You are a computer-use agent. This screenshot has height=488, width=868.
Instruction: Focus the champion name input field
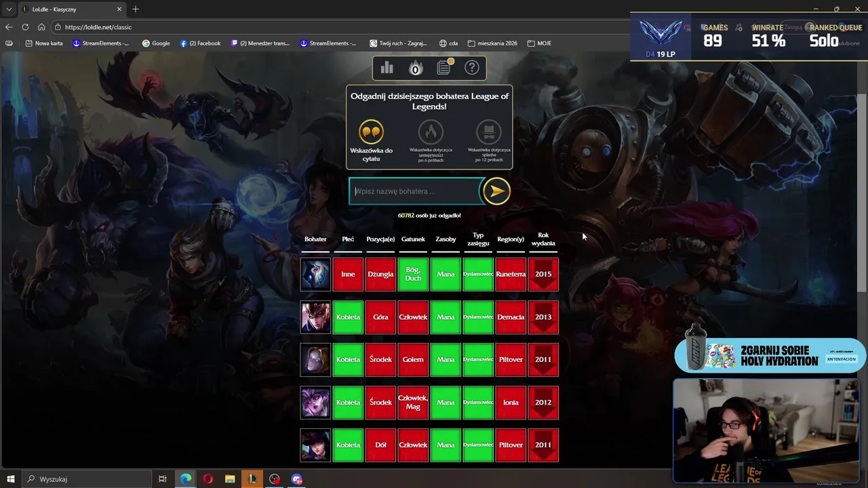pyautogui.click(x=415, y=191)
